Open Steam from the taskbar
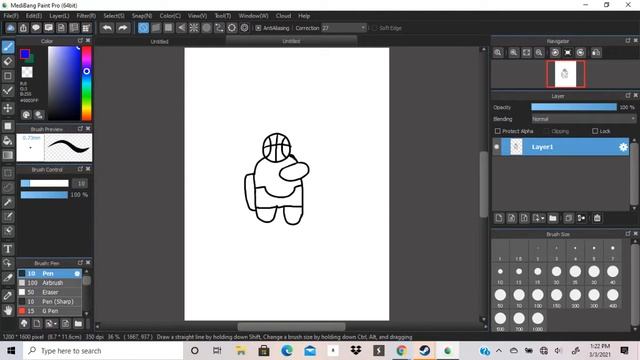This screenshot has height=360, width=640. [424, 351]
